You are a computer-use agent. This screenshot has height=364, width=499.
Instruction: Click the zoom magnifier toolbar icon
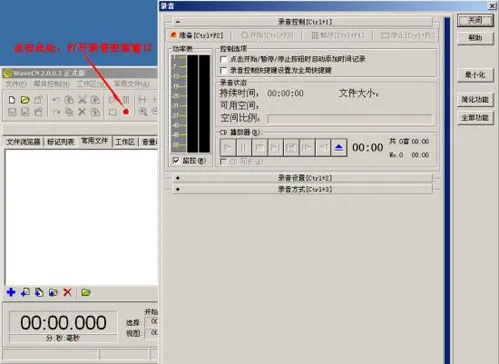(x=143, y=112)
